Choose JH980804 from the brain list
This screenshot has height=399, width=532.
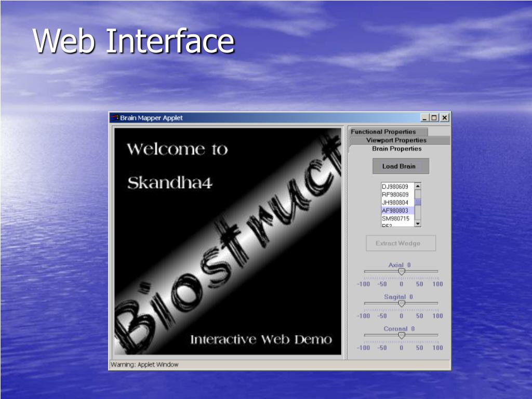coord(397,203)
